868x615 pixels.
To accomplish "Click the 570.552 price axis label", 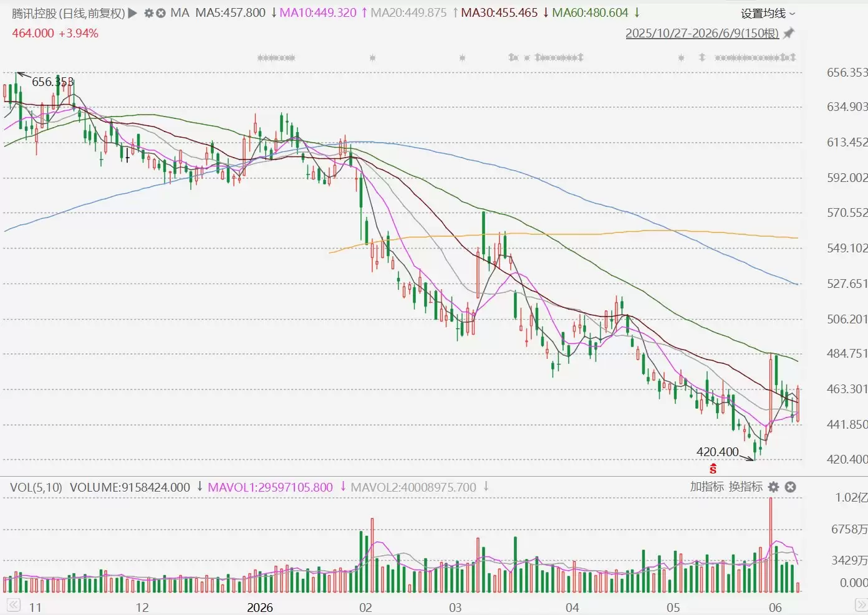I will click(847, 213).
